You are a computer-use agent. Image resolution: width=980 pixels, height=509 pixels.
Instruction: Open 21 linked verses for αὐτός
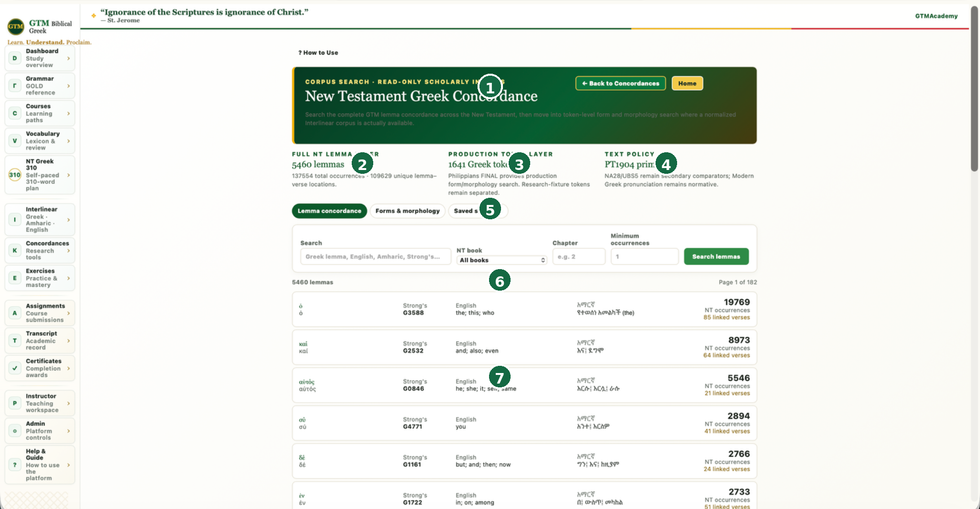pos(727,393)
